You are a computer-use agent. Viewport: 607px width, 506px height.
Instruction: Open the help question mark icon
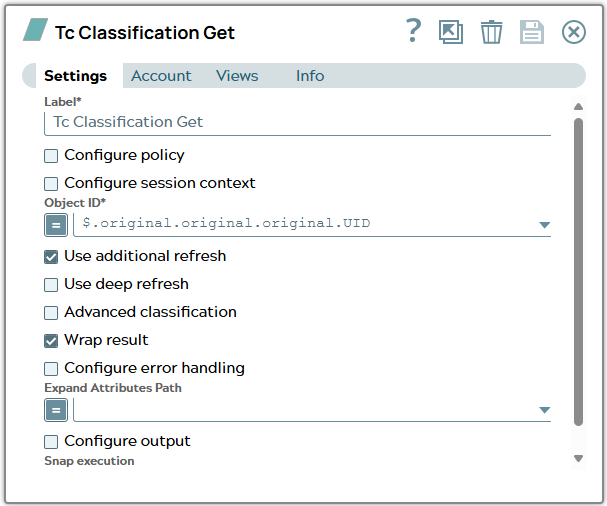click(x=413, y=31)
